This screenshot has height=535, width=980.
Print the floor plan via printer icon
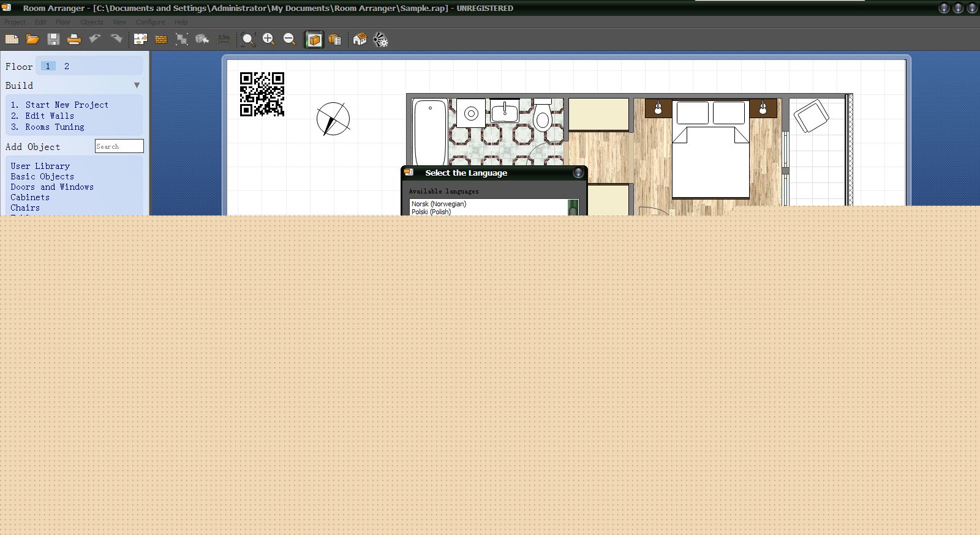pos(74,40)
